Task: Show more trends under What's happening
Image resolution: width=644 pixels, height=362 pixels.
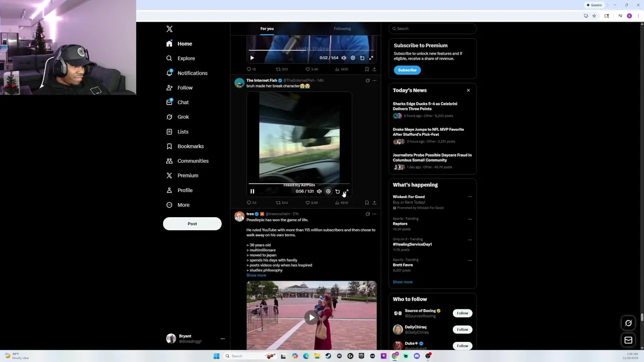Action: pos(403,282)
